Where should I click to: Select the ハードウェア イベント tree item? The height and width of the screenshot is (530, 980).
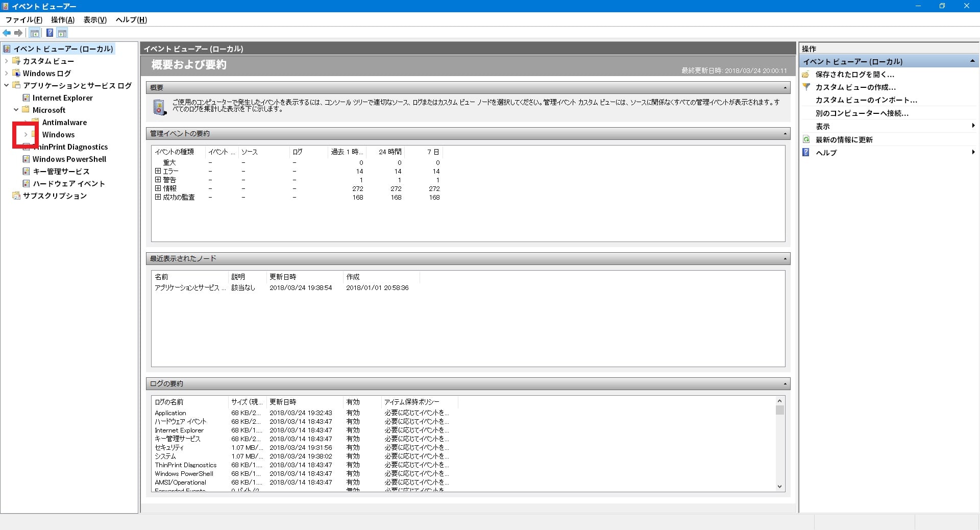(x=69, y=184)
